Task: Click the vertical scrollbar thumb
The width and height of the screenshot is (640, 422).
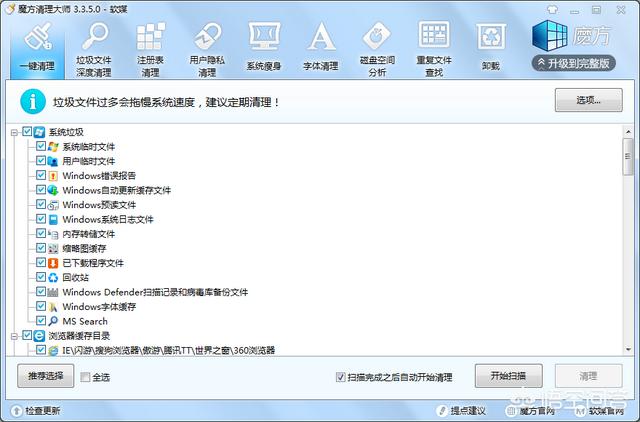Action: [628, 157]
